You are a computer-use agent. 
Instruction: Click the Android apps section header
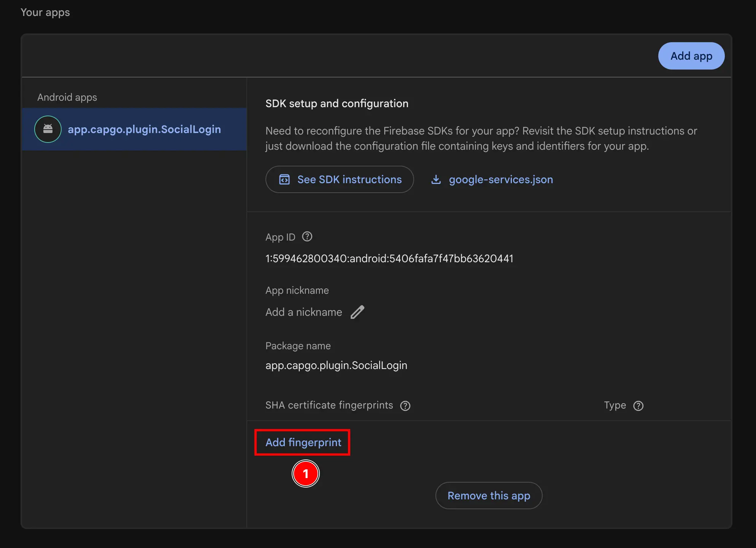pos(67,97)
